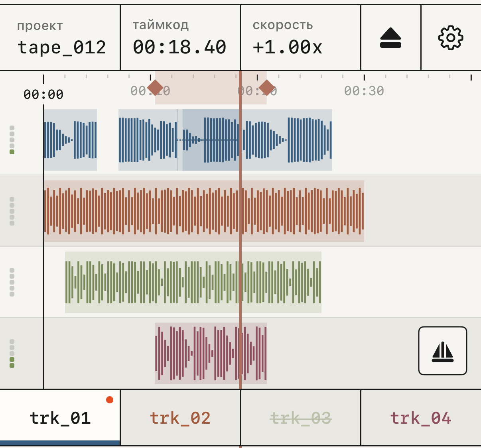Switch to the trk_02 tab
481x448 pixels.
point(180,418)
